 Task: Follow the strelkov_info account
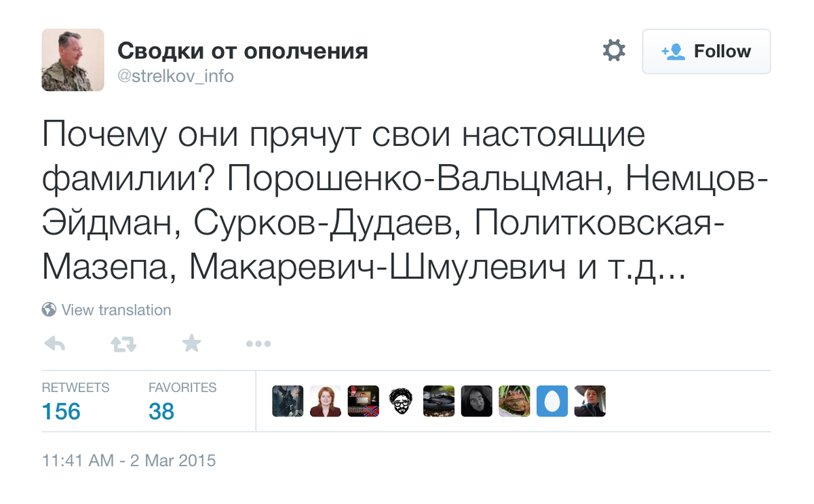(x=706, y=52)
